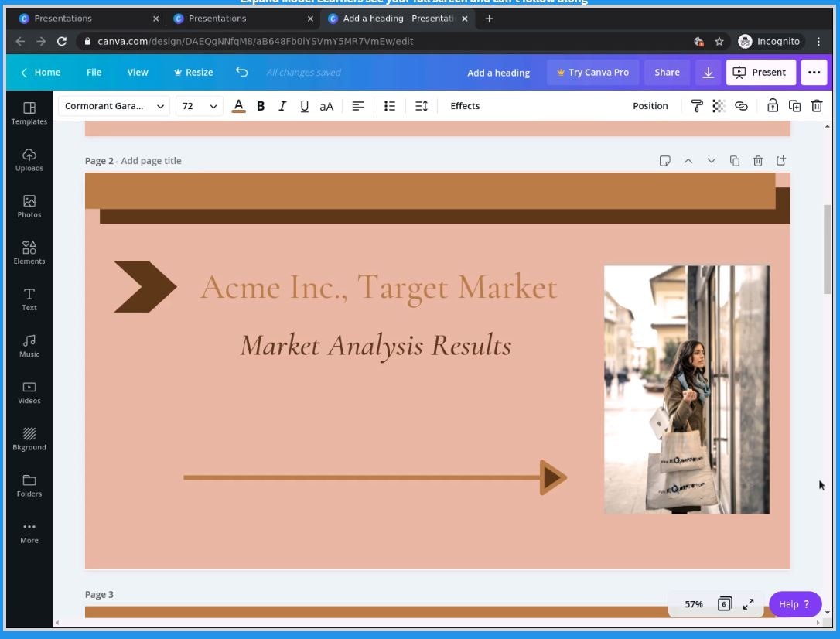Toggle Bold text formatting
The image size is (840, 639).
pos(261,106)
